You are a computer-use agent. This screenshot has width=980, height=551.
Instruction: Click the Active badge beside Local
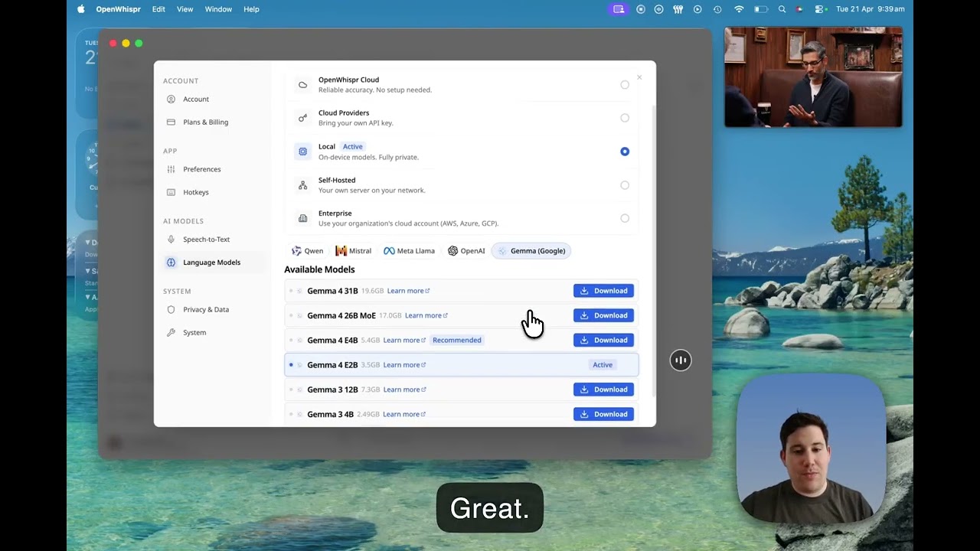point(353,146)
